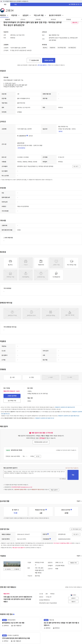This screenshot has height=644, width=82.
Task: Jump to the 전형방법 section tab
Action: point(69,19)
